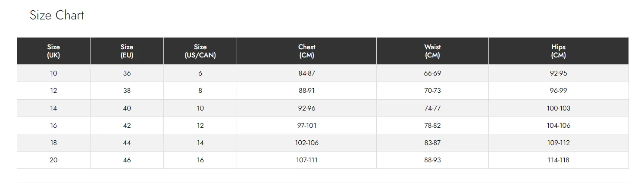Select waist measurement 70-73 cell
This screenshot has height=193, width=644.
(432, 91)
